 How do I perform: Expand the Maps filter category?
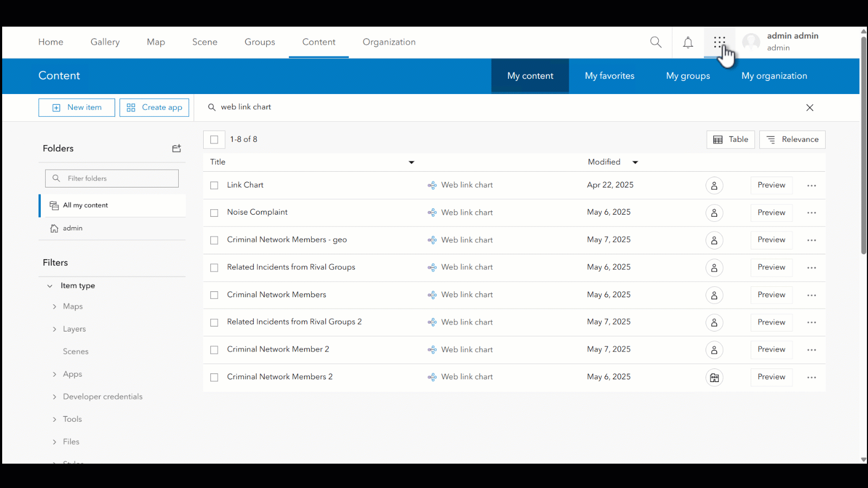[x=54, y=306]
